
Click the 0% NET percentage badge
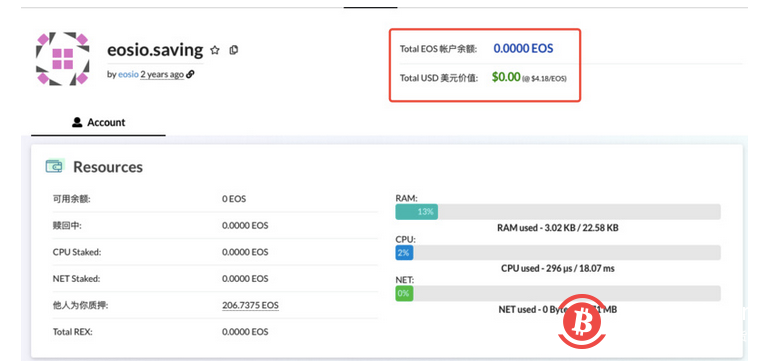click(403, 293)
